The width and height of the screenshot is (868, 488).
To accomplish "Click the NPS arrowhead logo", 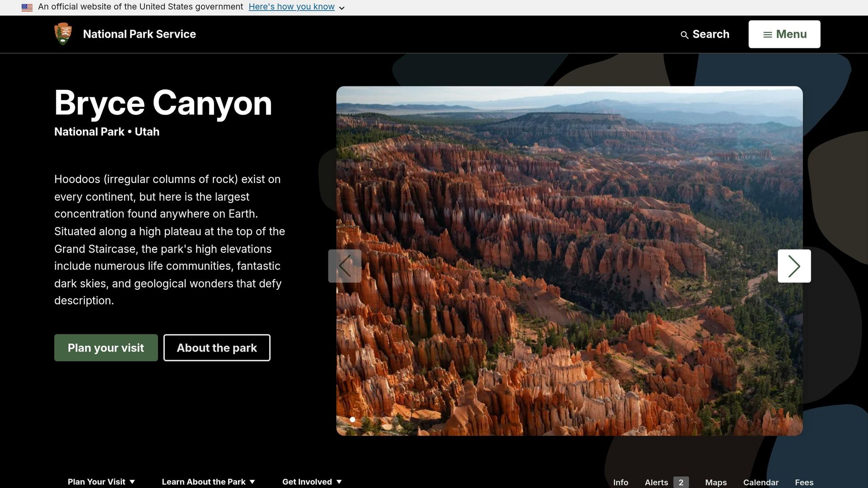I will point(63,34).
